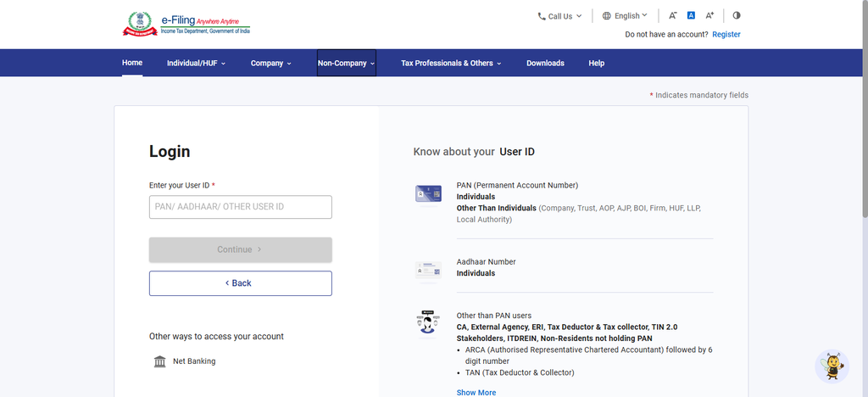The width and height of the screenshot is (868, 397).
Task: Open the English language dropdown
Action: [x=625, y=16]
